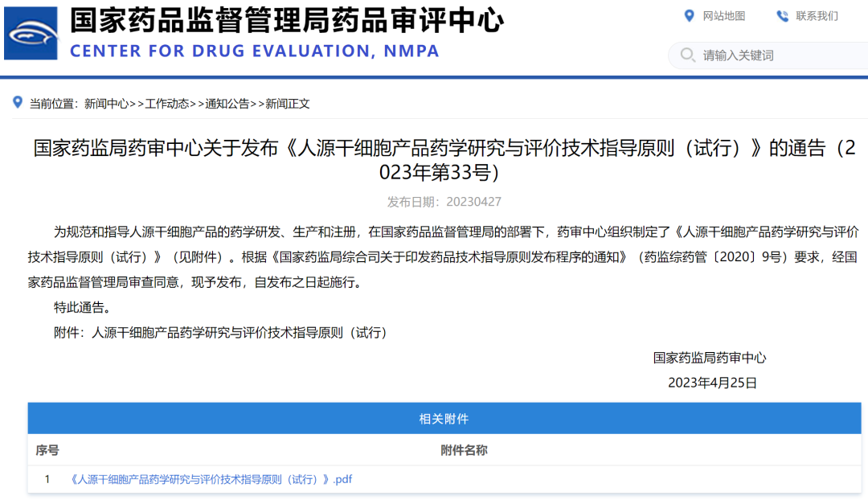Click the 发布日期 20230427 line
This screenshot has height=500, width=868.
(x=444, y=202)
